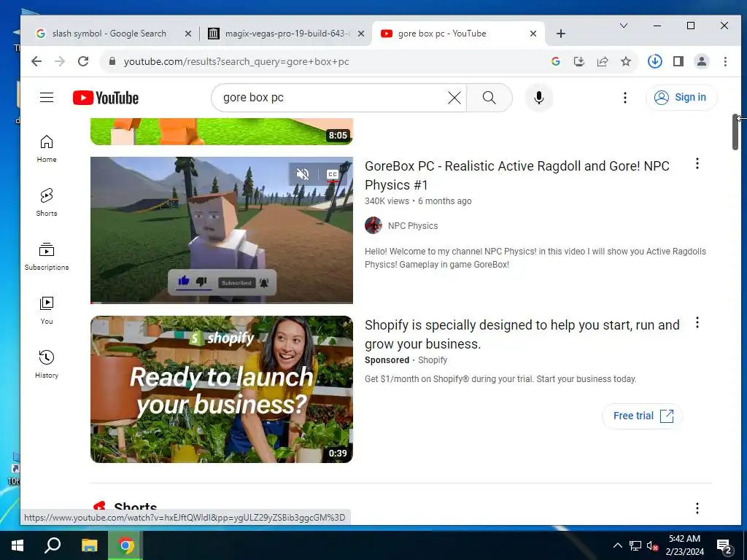The width and height of the screenshot is (747, 560).
Task: Go forward in the browser
Action: pos(60,61)
